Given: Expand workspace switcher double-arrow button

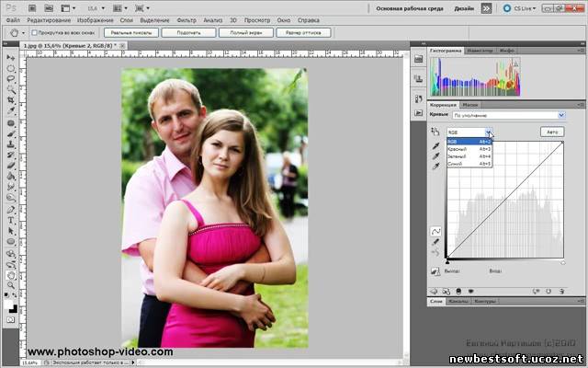Looking at the screenshot, I should tap(486, 8).
